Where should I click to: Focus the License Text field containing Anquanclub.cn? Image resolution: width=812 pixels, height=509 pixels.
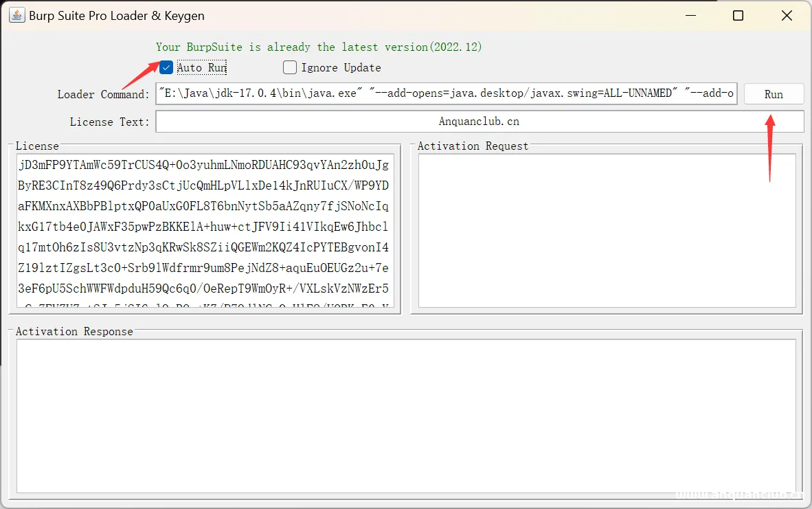tap(479, 122)
